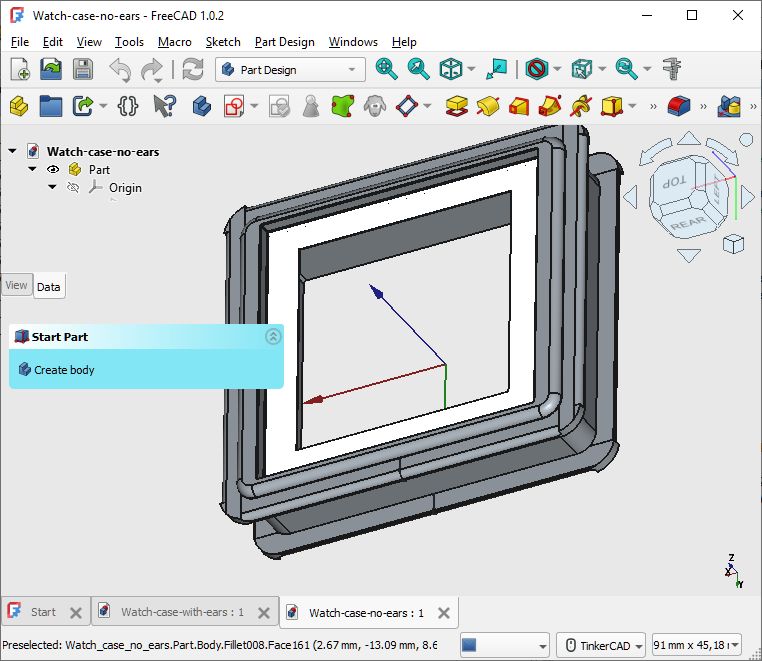Click the curly braces variable set icon
Viewport: 762px width, 661px height.
click(x=128, y=106)
